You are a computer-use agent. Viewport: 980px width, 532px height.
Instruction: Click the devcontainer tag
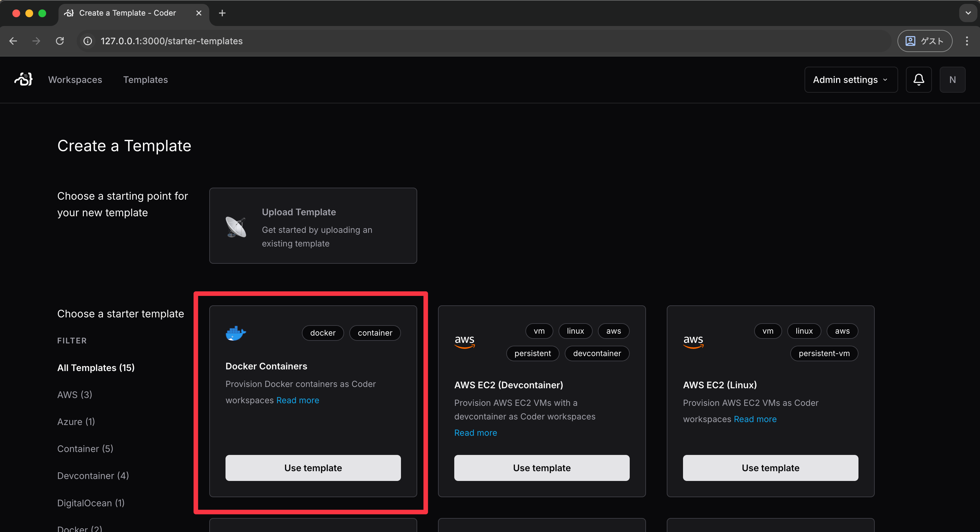[597, 353]
